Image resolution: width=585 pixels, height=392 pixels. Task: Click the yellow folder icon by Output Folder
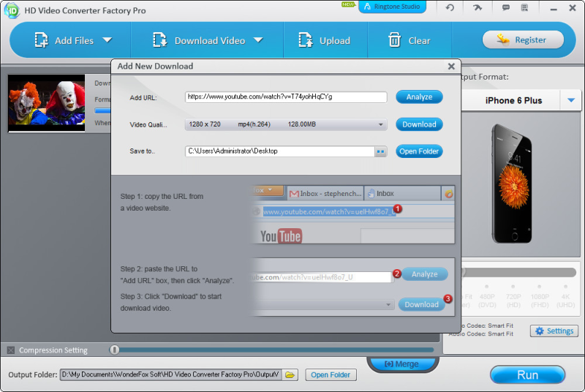(290, 375)
